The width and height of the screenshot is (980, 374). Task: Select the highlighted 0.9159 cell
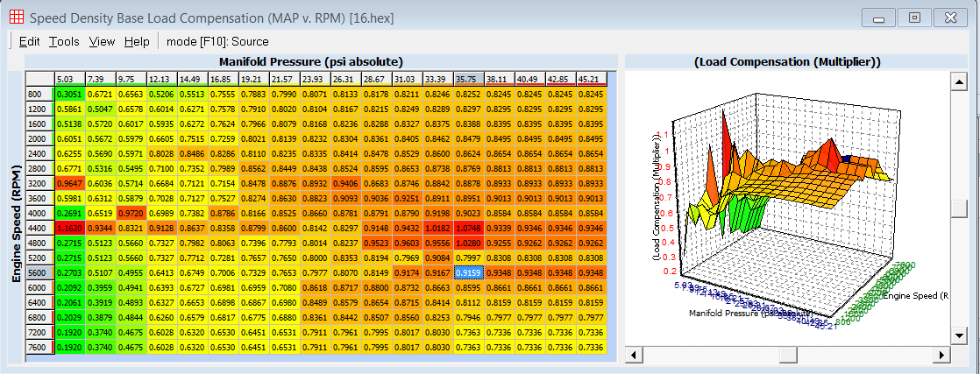pos(465,272)
